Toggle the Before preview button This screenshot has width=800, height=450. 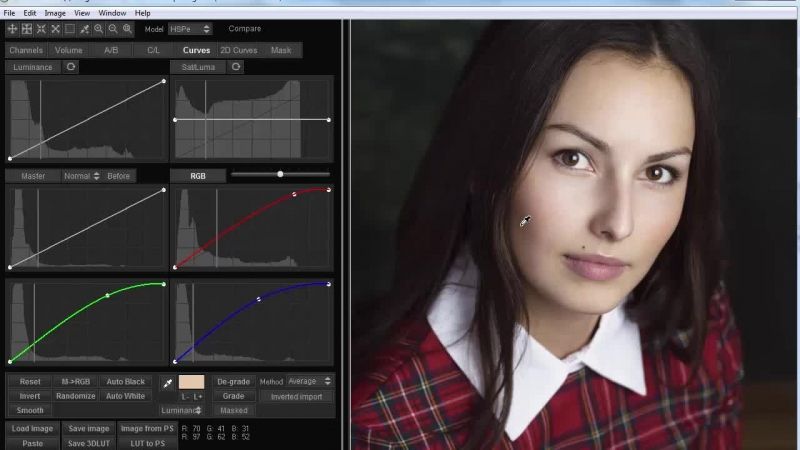[118, 176]
